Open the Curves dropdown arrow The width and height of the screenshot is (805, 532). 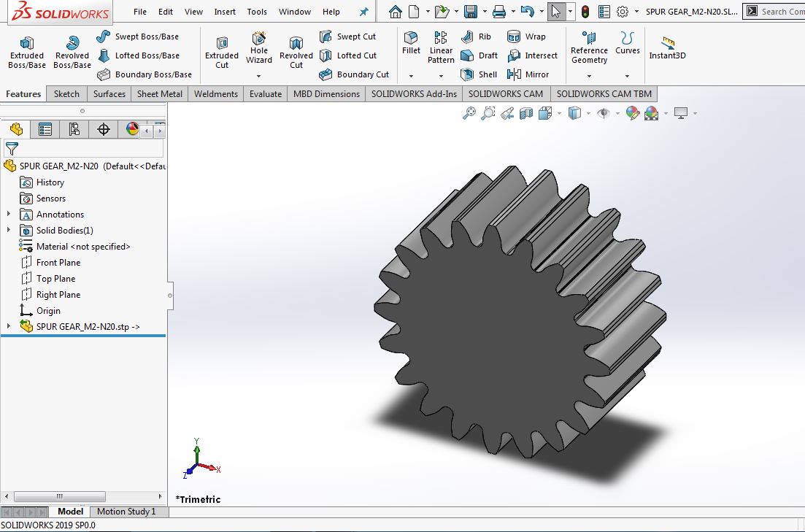point(628,76)
